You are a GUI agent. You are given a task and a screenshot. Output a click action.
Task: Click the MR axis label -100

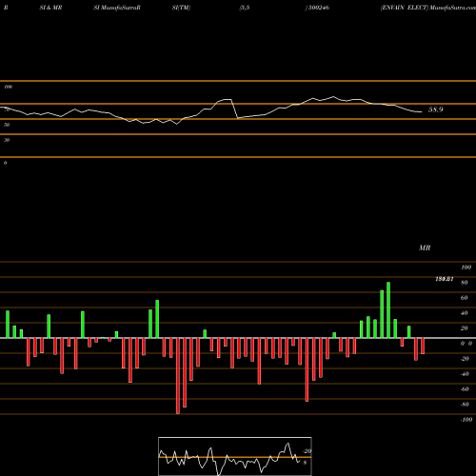point(466,420)
